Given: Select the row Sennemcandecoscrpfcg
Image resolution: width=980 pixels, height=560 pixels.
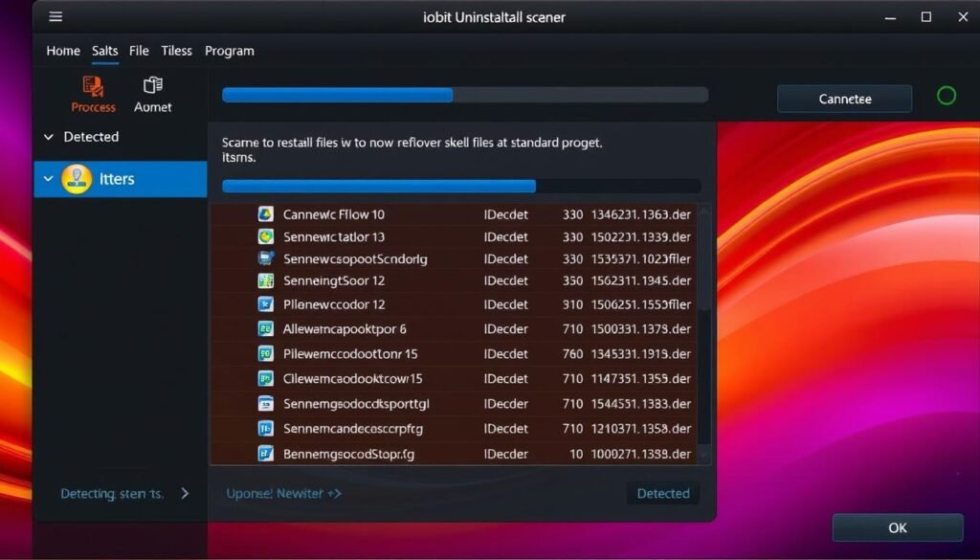Looking at the screenshot, I should click(454, 429).
